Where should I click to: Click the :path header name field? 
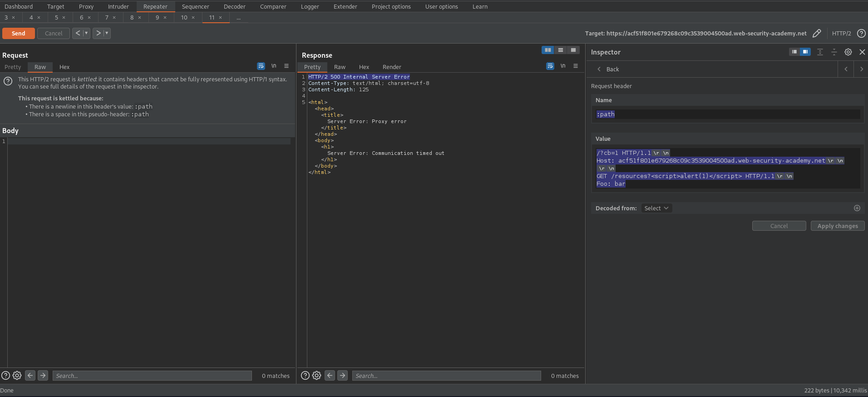pos(728,114)
